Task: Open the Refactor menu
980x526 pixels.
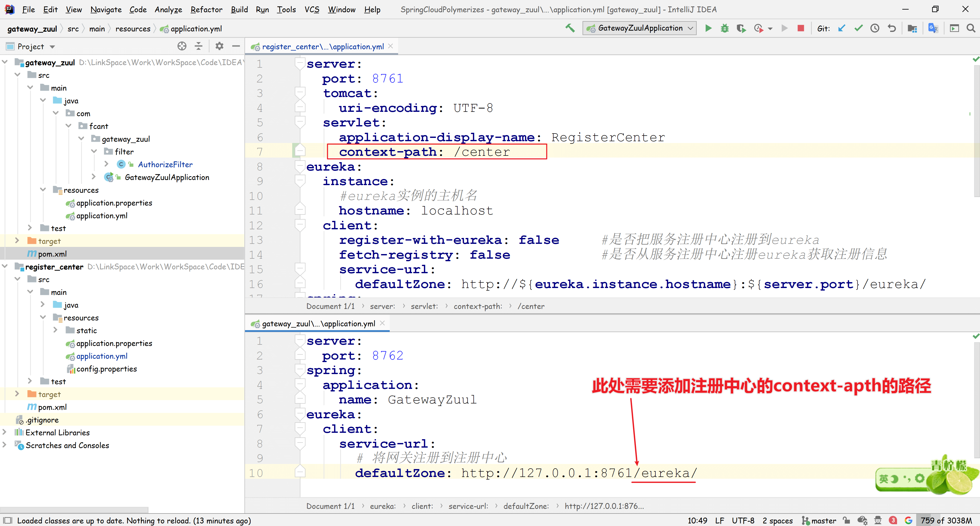Action: 206,9
